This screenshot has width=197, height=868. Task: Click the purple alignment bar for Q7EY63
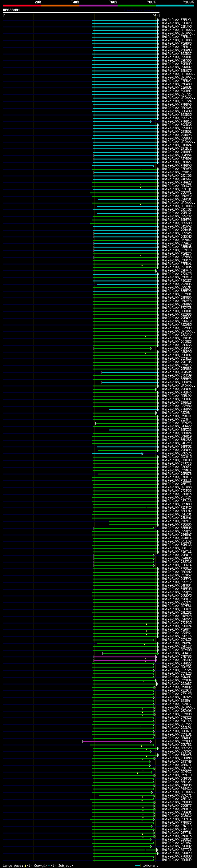[x=125, y=657]
